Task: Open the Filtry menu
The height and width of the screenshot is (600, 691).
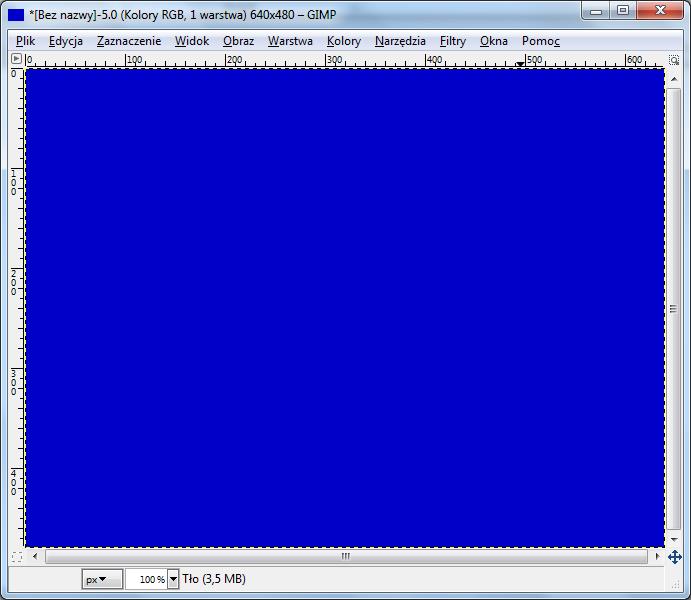Action: (x=453, y=41)
